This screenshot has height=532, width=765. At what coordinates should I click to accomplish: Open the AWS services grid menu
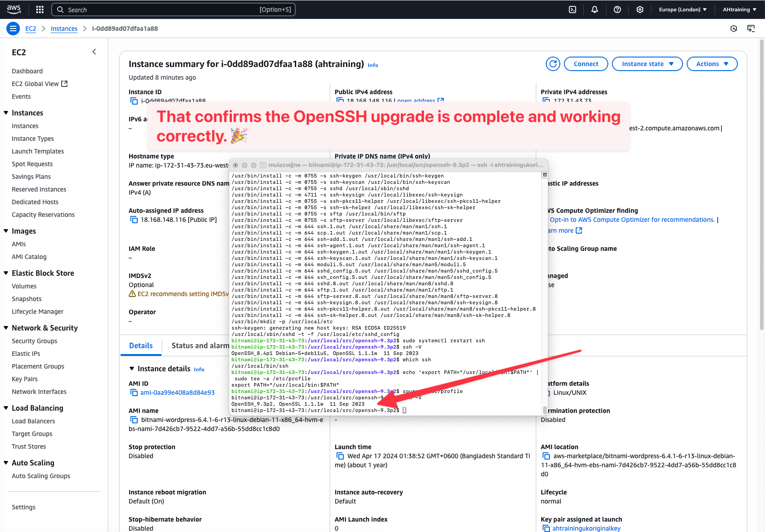[40, 10]
